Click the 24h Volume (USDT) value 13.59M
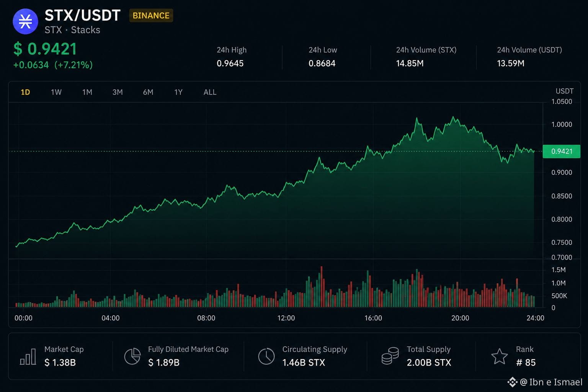Image resolution: width=588 pixels, height=392 pixels. [511, 64]
